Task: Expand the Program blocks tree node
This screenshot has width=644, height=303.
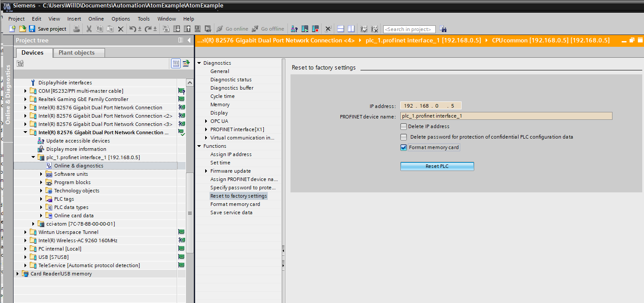Action: click(x=42, y=182)
